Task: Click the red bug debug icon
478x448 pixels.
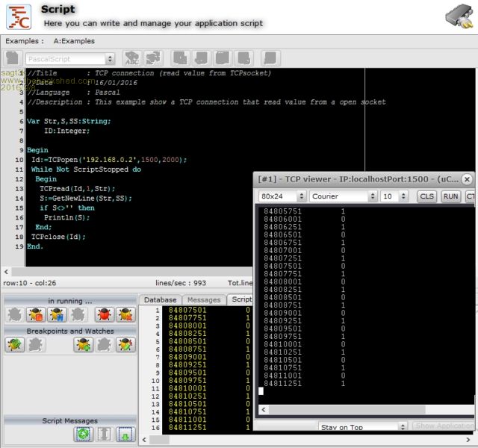Action: point(105,314)
